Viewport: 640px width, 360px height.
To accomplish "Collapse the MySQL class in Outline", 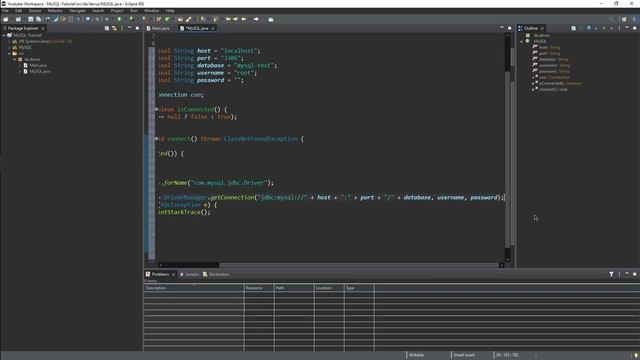I will [x=521, y=42].
